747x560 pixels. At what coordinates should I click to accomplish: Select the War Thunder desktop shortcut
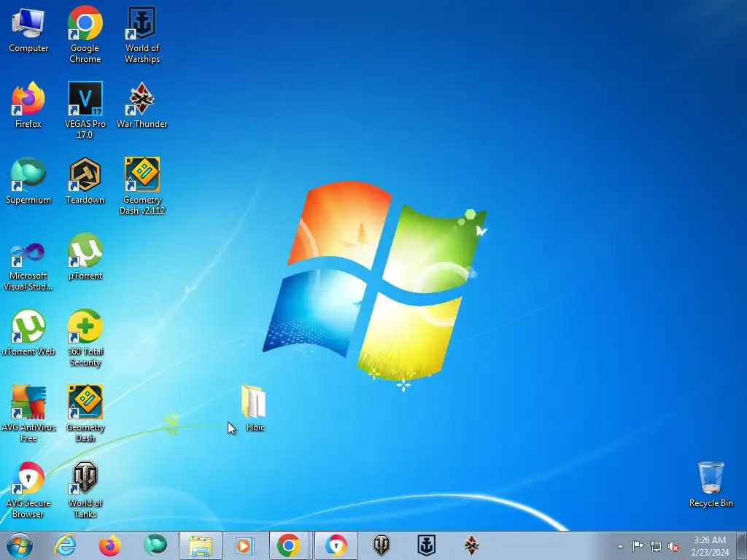click(142, 105)
